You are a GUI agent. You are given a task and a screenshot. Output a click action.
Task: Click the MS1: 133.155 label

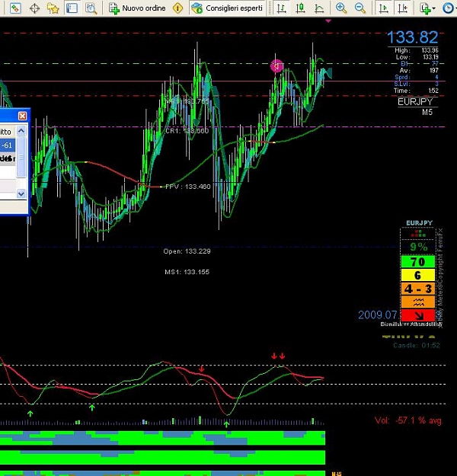click(187, 272)
